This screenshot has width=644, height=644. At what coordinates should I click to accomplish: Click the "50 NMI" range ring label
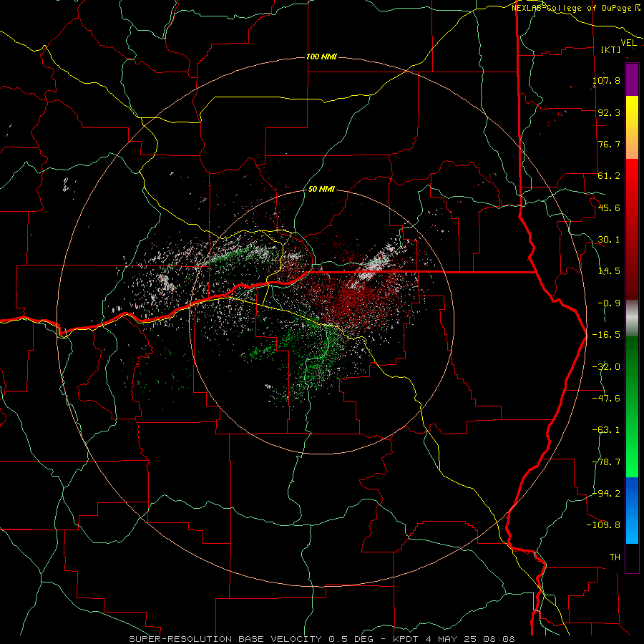pos(321,189)
